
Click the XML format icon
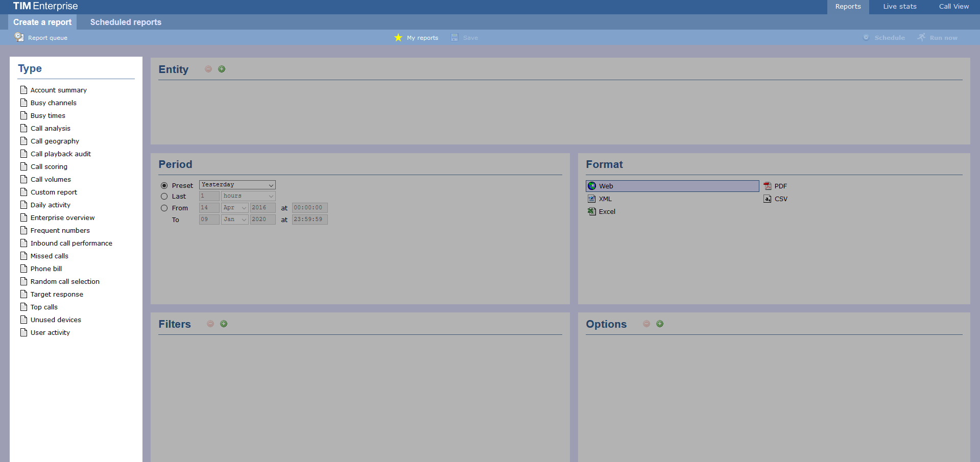[592, 199]
